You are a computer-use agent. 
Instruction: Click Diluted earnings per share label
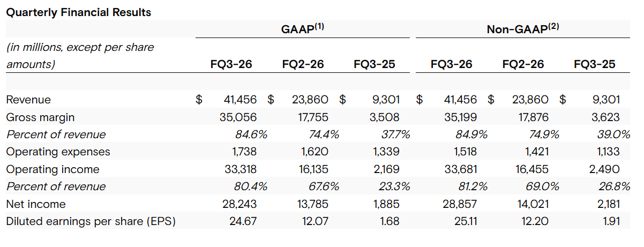coord(91,221)
